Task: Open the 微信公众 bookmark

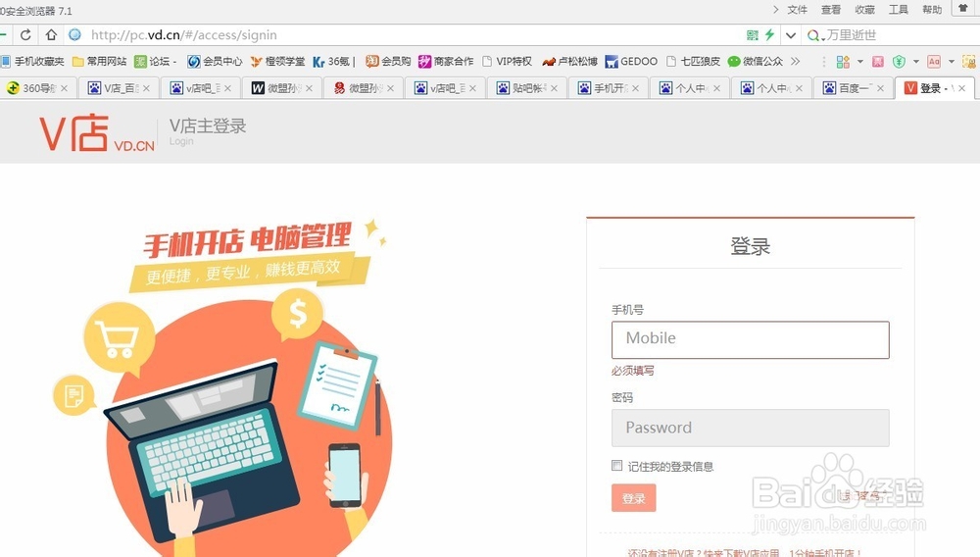Action: pos(755,61)
